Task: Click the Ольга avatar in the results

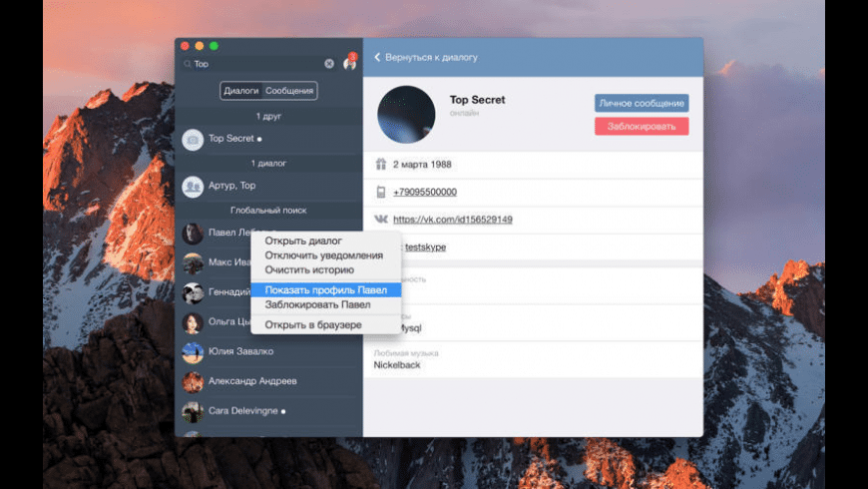Action: [193, 323]
